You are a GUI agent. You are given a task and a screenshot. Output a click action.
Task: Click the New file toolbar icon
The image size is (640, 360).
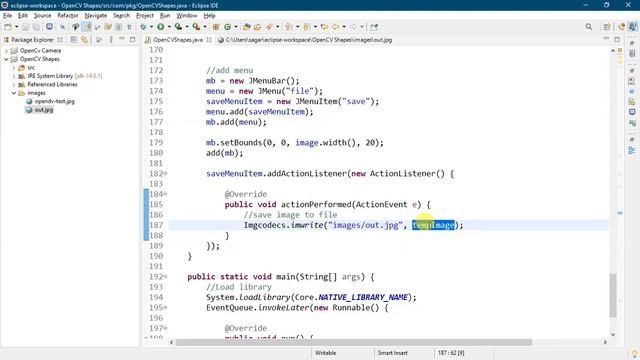8,27
